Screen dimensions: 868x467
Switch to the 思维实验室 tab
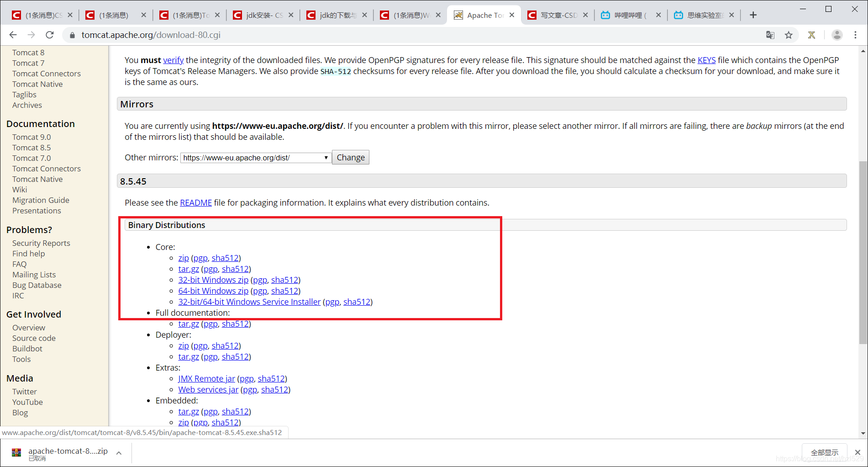pyautogui.click(x=705, y=15)
